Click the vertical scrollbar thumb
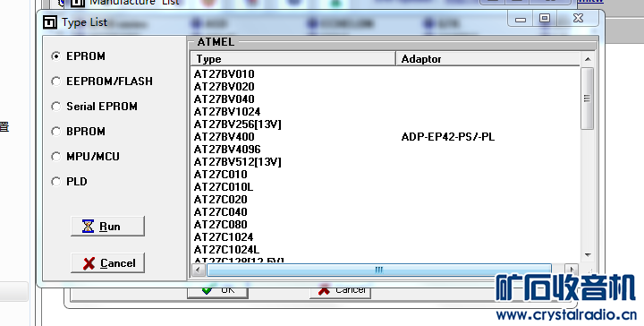644x326 pixels. [588, 99]
